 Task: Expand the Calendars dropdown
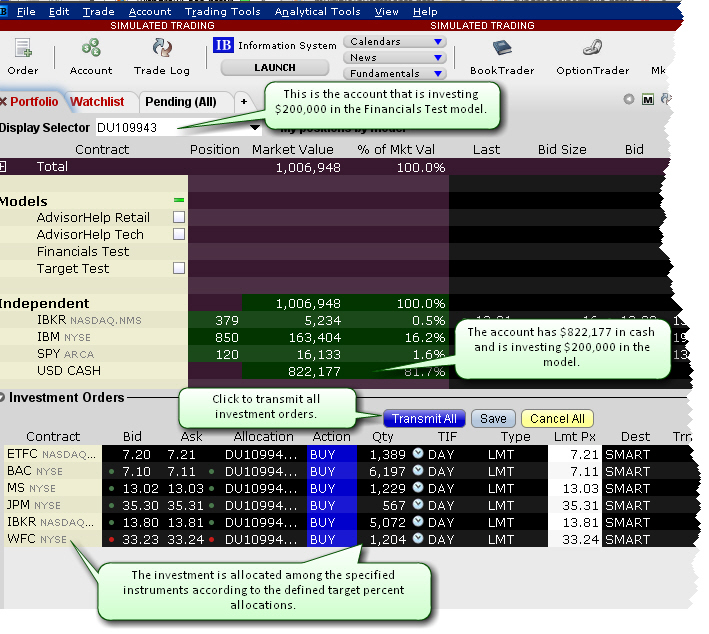point(395,42)
